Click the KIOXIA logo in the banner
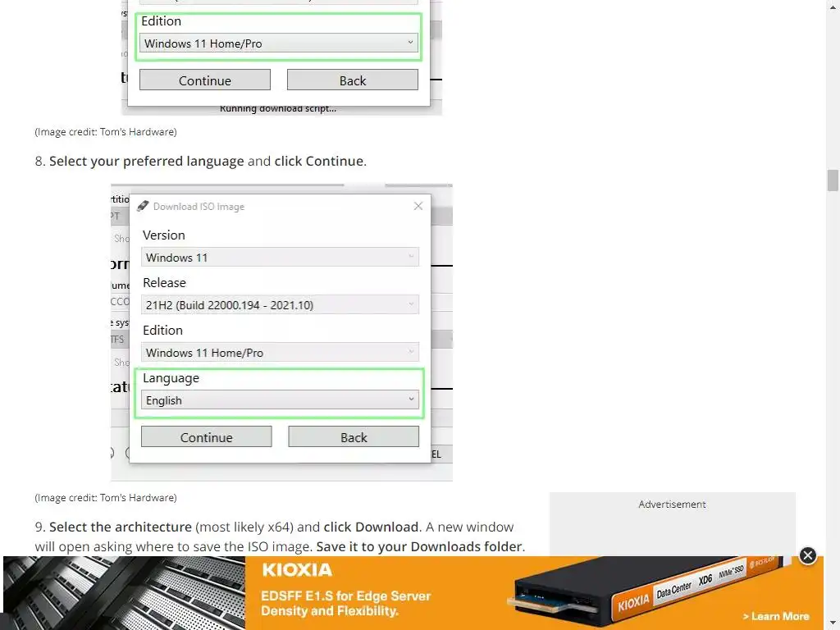 297,569
